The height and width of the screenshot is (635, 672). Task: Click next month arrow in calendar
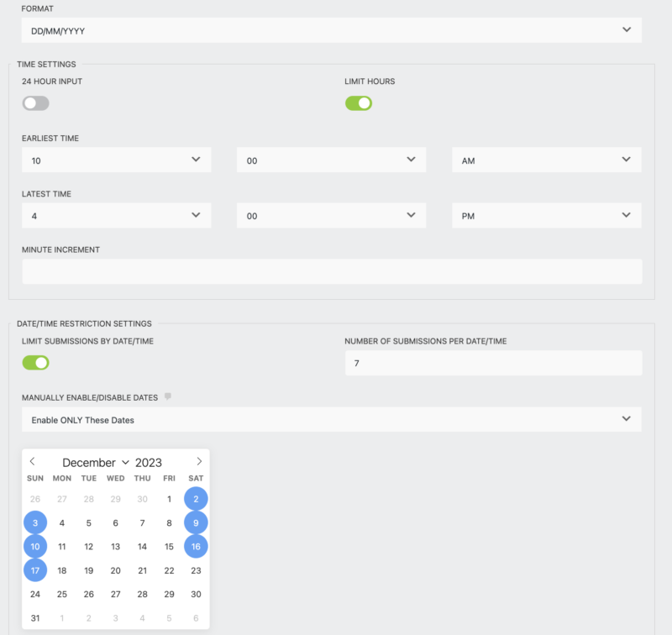(199, 461)
